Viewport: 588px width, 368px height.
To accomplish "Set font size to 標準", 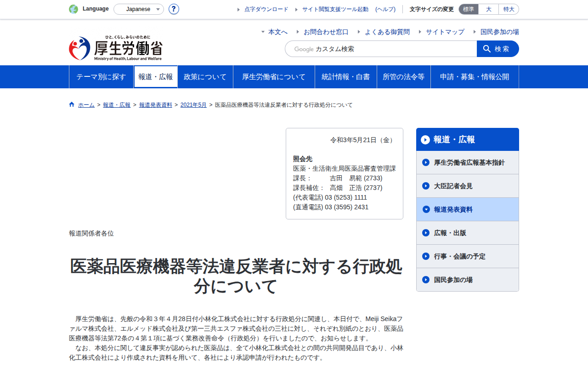I will [469, 9].
